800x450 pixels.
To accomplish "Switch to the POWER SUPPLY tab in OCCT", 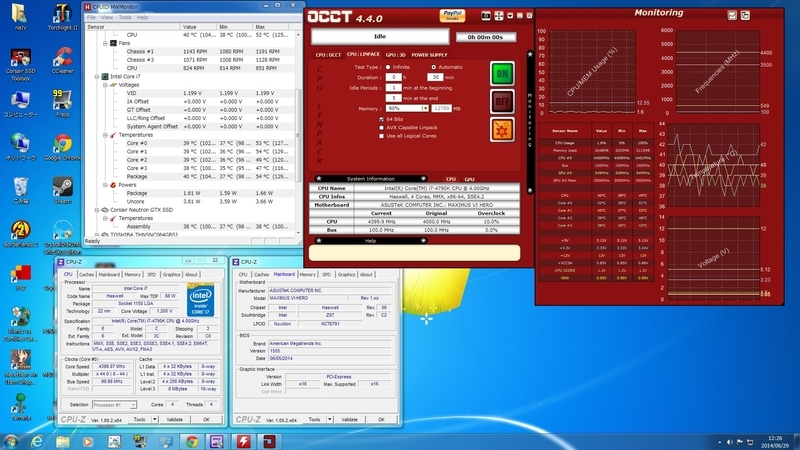I will click(x=429, y=55).
